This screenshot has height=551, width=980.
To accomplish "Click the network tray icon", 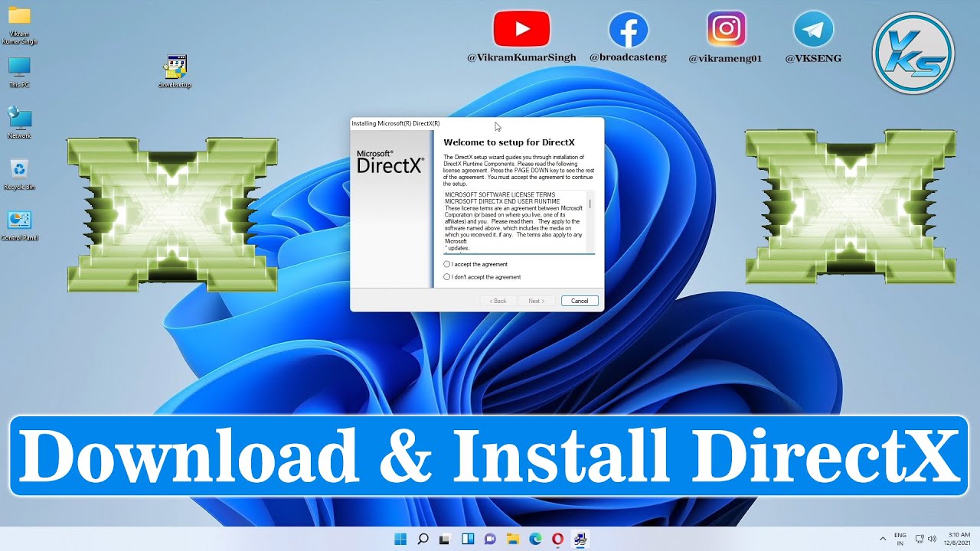I will 920,539.
